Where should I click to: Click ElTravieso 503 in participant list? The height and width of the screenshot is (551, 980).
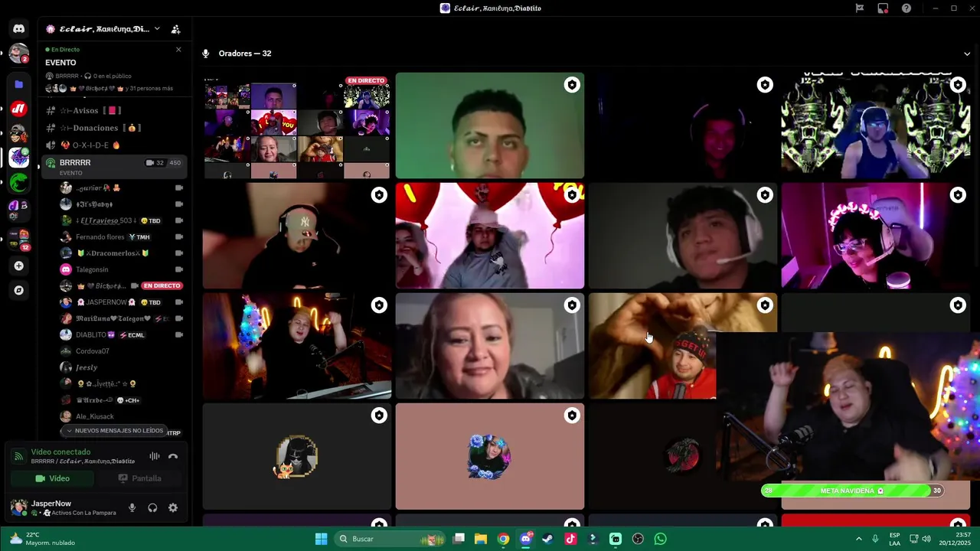tap(122, 220)
